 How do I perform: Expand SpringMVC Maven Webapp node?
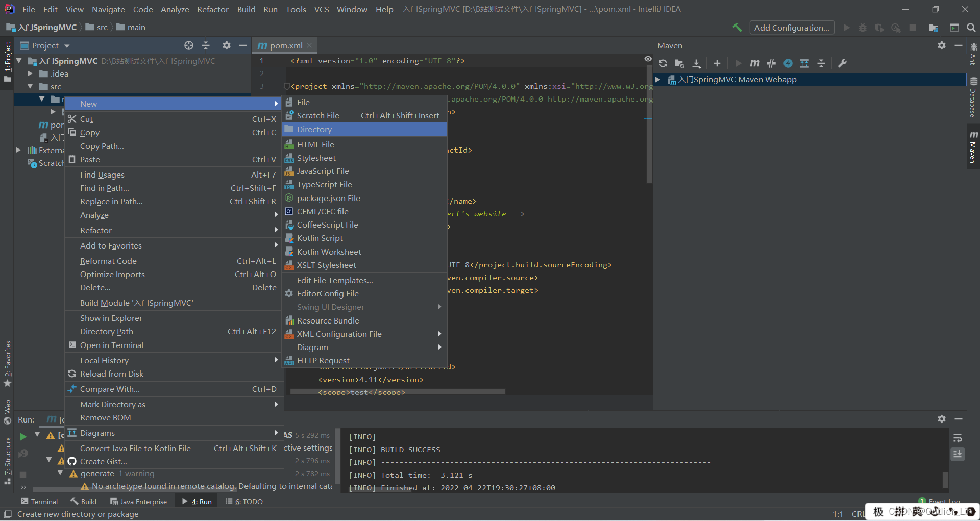(658, 80)
